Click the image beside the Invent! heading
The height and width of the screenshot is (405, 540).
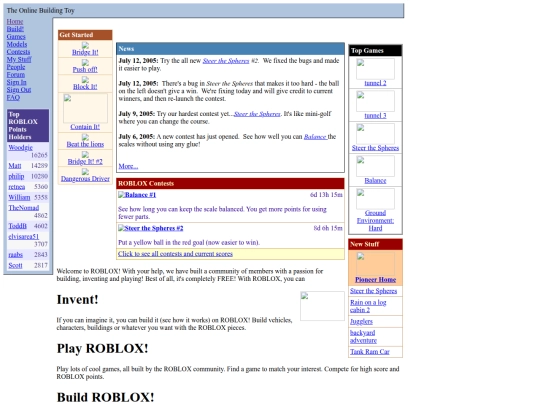click(x=322, y=306)
